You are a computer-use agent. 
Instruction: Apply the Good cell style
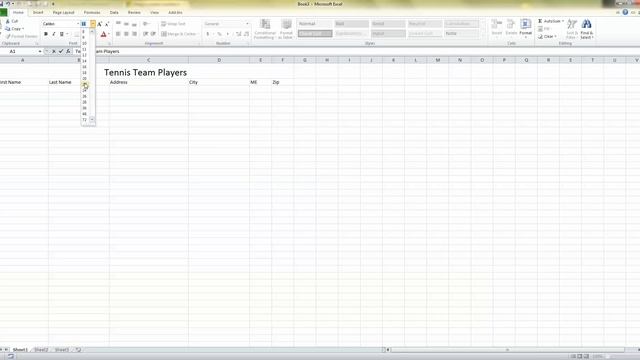tap(388, 24)
